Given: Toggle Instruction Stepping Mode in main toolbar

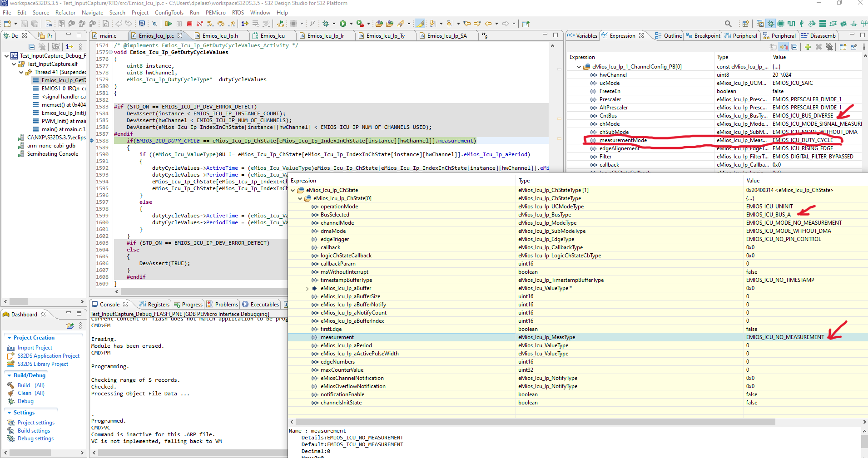Looking at the screenshot, I should (245, 24).
